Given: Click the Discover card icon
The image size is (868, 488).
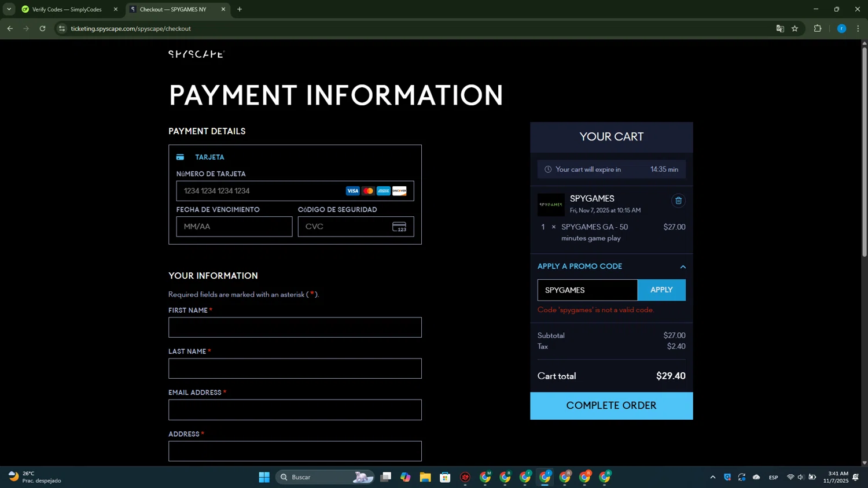Looking at the screenshot, I should [x=399, y=191].
